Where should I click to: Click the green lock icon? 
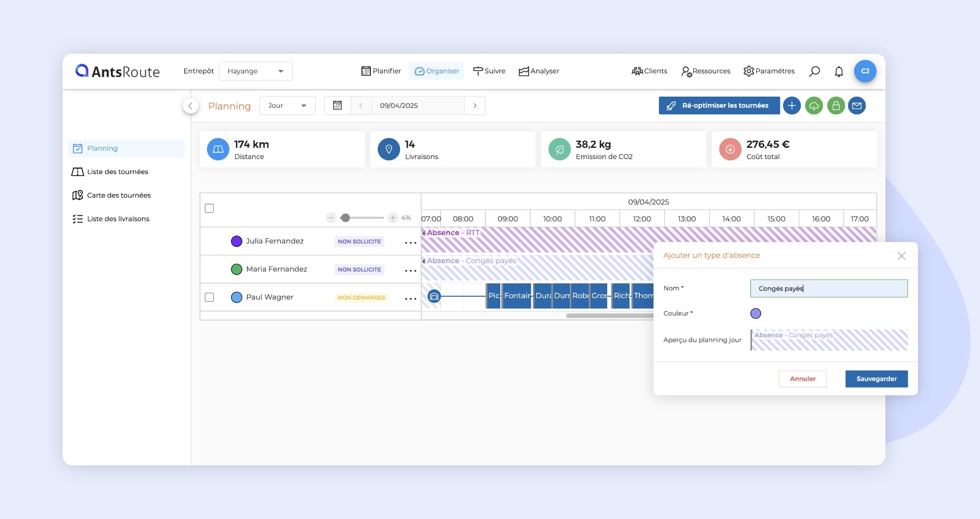click(836, 105)
